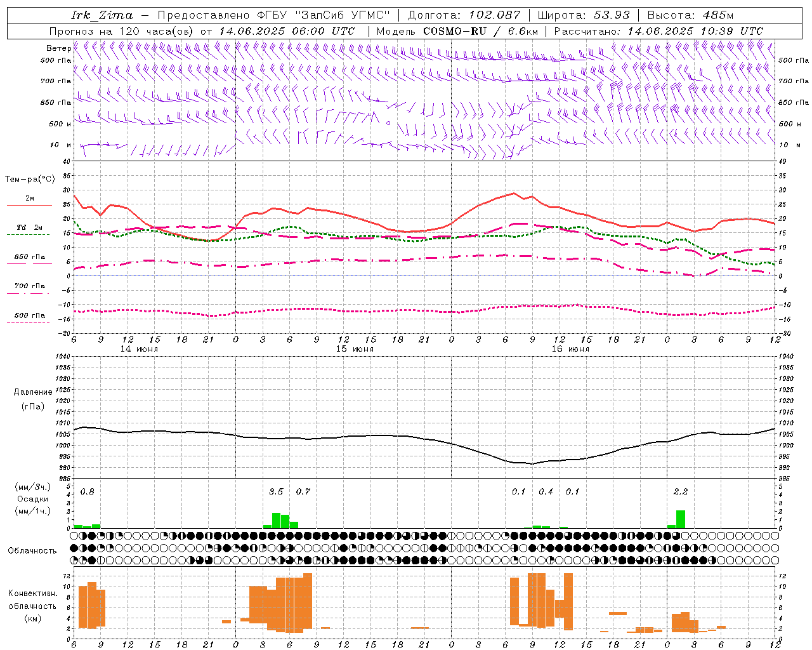Click '700 гПа' temperature legend label
This screenshot has height=650, width=812.
[30, 286]
